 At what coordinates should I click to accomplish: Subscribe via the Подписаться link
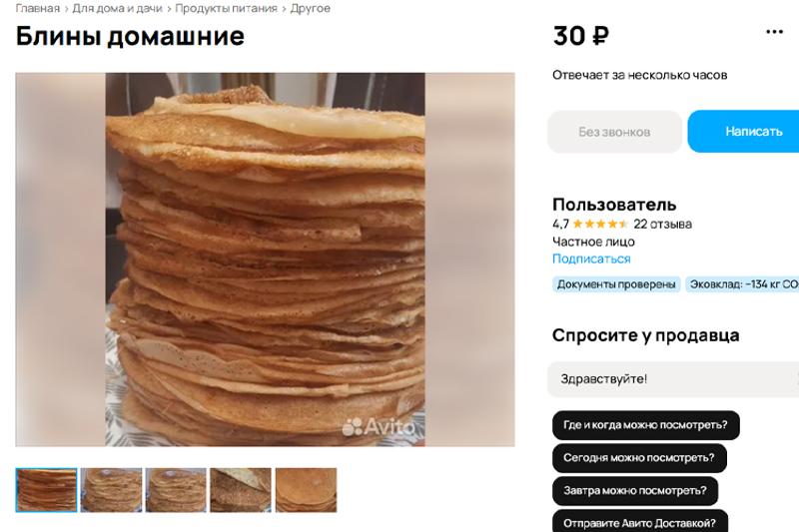pyautogui.click(x=591, y=259)
